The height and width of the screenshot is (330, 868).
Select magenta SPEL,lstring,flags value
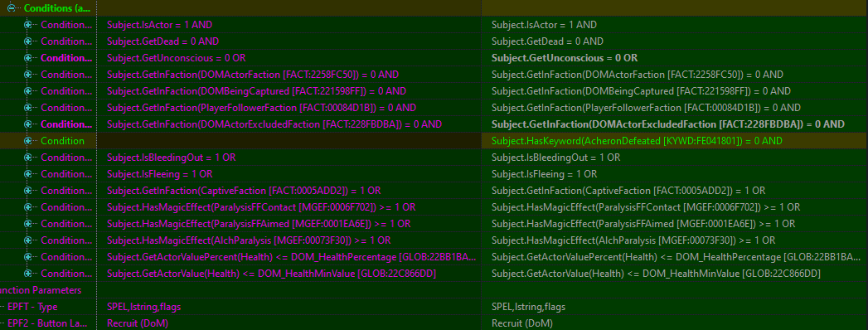click(144, 307)
